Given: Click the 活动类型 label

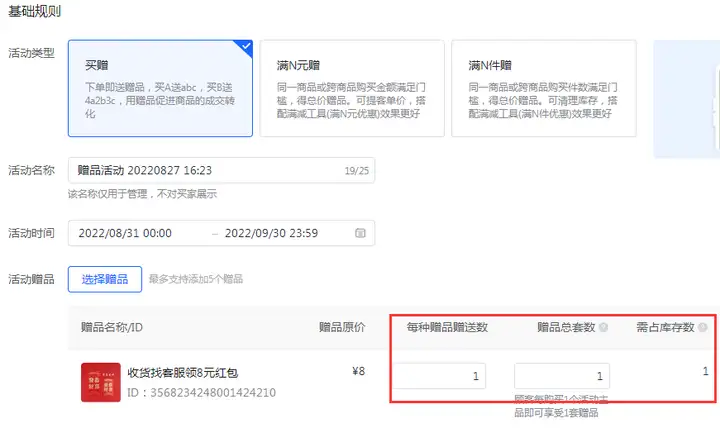Looking at the screenshot, I should click(31, 53).
